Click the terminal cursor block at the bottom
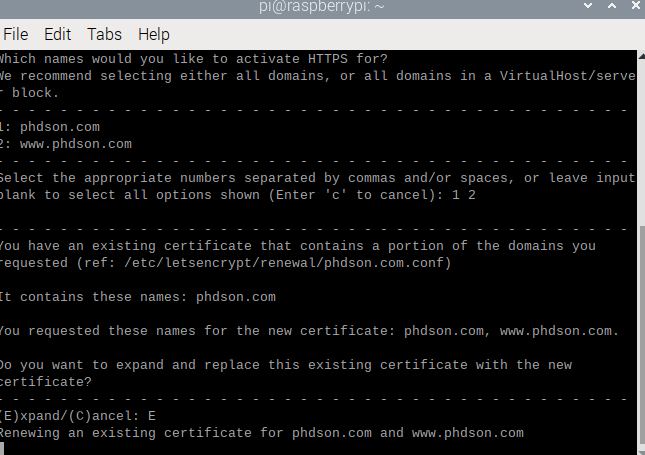 2,449
